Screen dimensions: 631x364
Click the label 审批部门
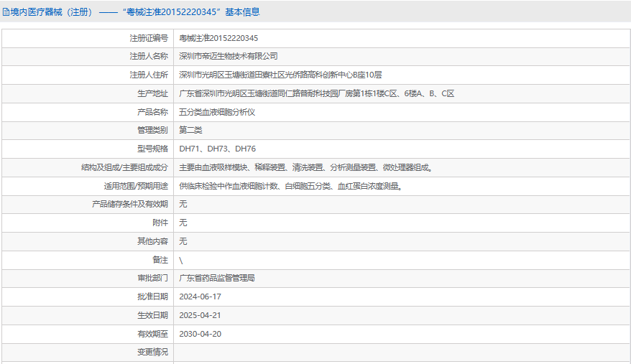(152, 279)
